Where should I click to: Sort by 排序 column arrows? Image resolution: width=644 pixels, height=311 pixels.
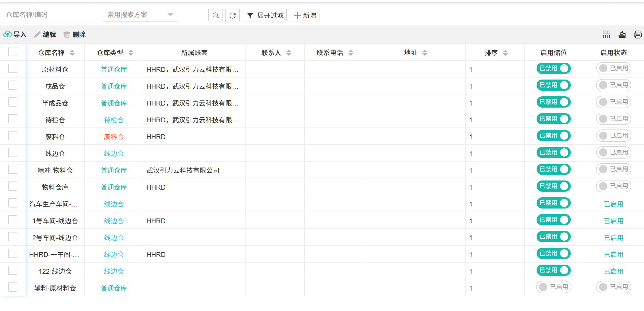point(505,53)
